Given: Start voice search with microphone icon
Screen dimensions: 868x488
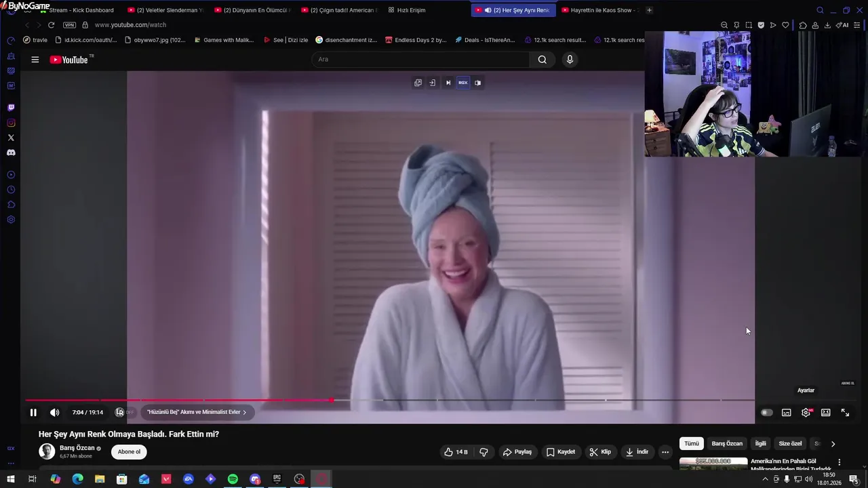Looking at the screenshot, I should [x=570, y=59].
